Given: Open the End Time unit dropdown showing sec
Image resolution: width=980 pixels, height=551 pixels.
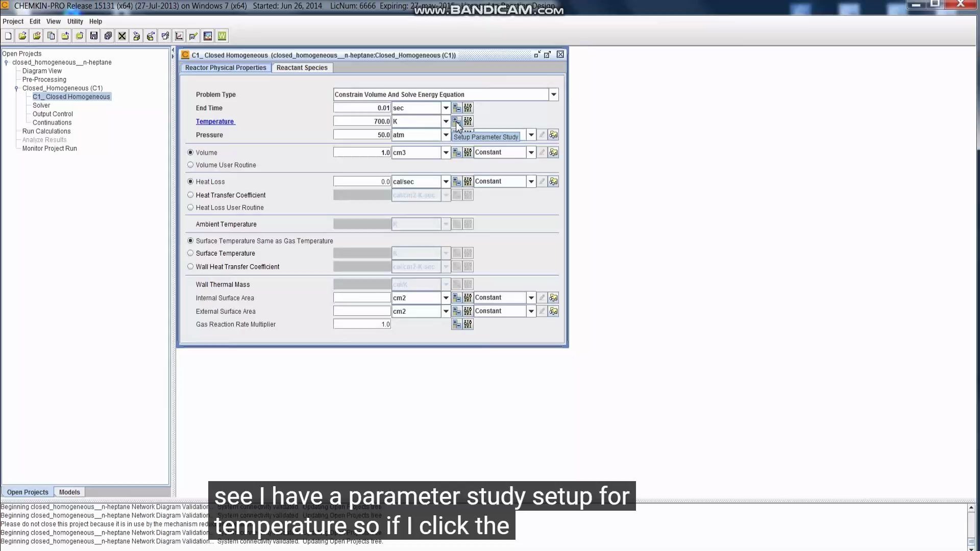Looking at the screenshot, I should [x=446, y=108].
